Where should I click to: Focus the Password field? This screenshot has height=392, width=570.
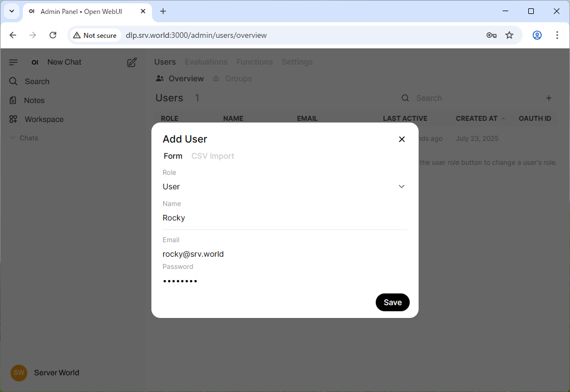point(284,281)
